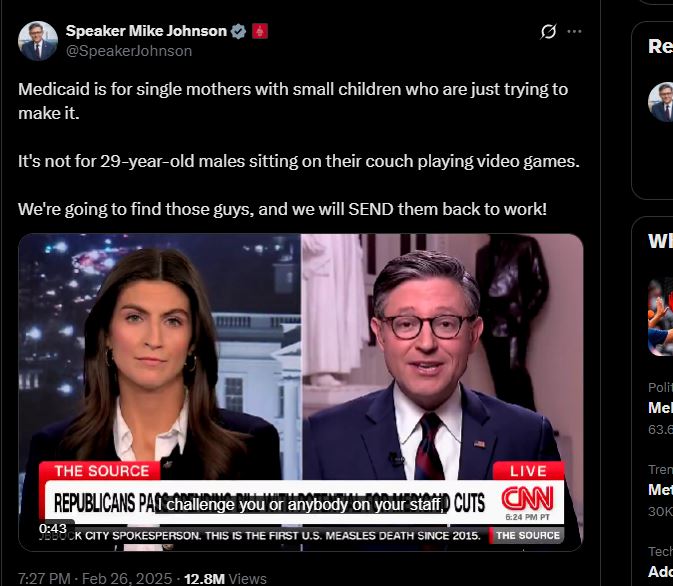Click the Grok explain-post icon
Screen dimensions: 673x586
[548, 31]
